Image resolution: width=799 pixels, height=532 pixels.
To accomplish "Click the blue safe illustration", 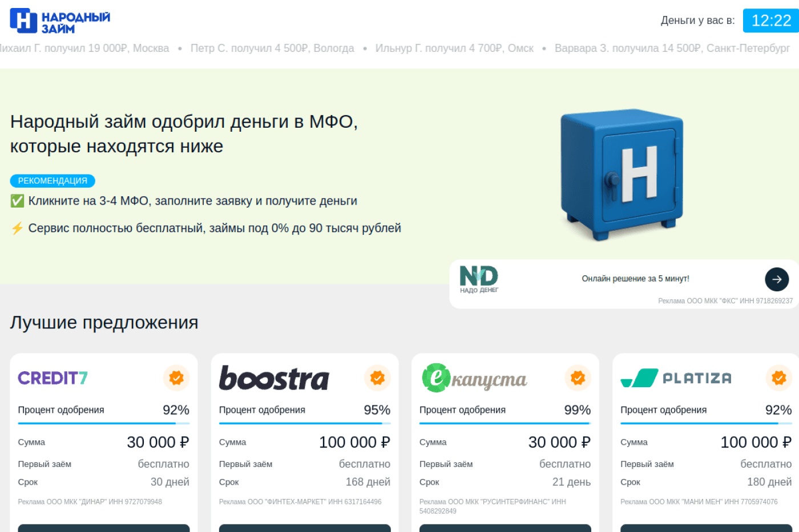I will [622, 174].
